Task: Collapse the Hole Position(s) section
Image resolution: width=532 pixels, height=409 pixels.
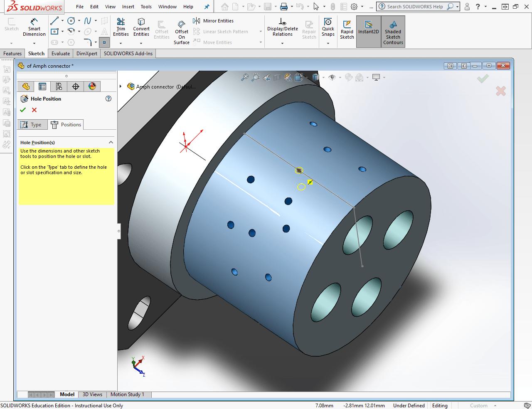Action: tap(111, 142)
